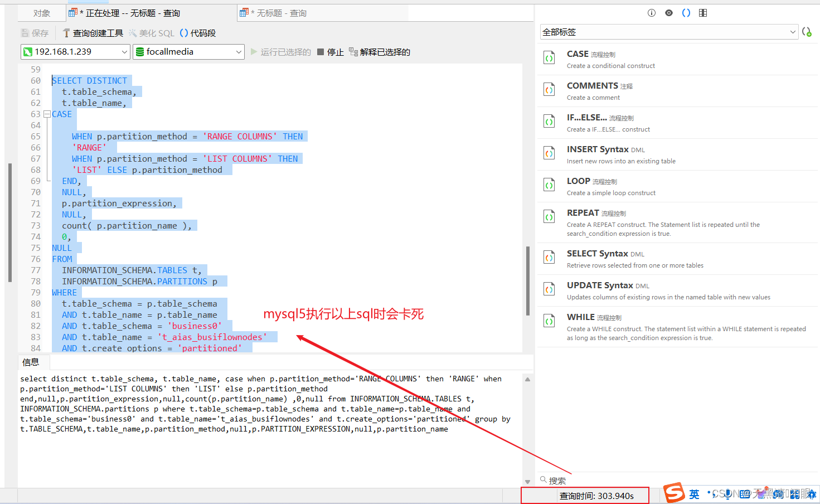Click the WHILE snippet icon
The height and width of the screenshot is (504, 820).
549,321
